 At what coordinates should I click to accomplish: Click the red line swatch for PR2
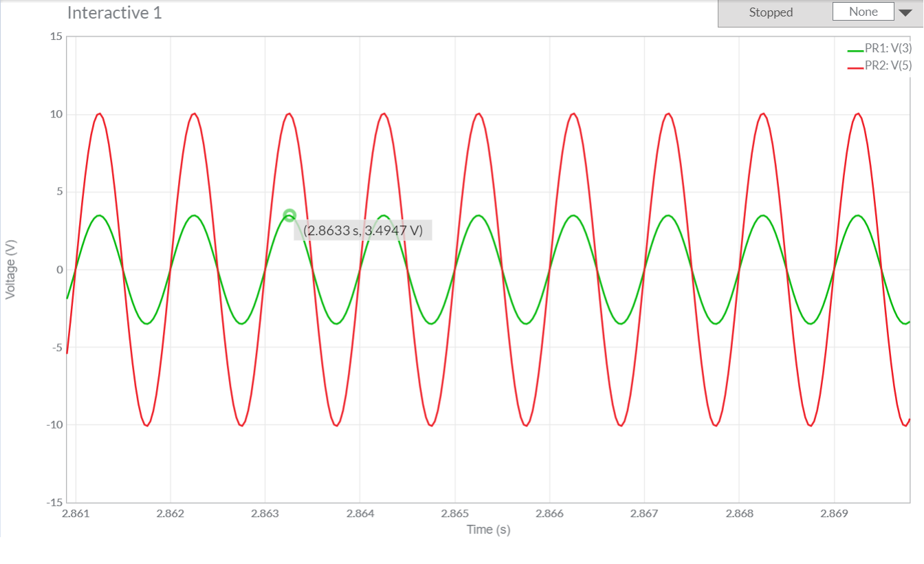click(x=855, y=67)
